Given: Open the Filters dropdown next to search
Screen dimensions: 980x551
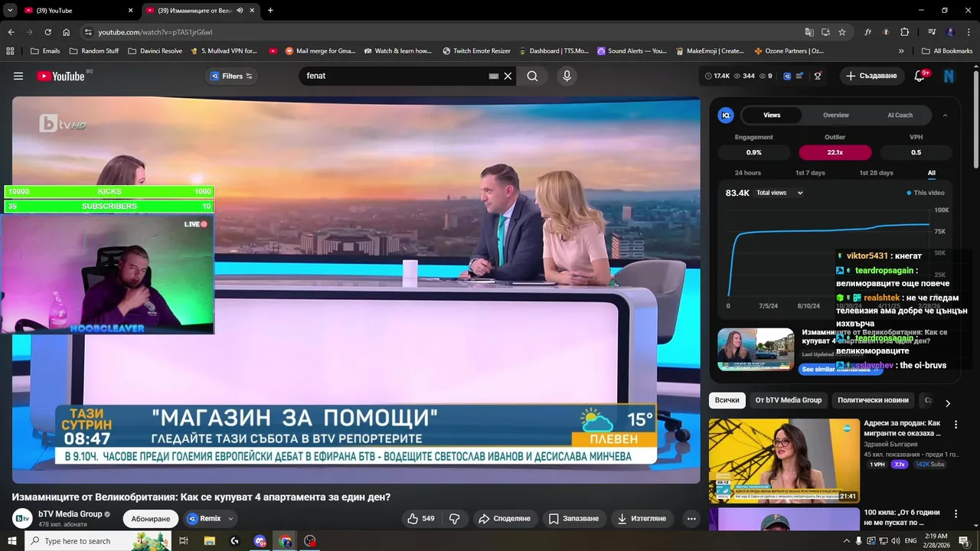Looking at the screenshot, I should (231, 76).
